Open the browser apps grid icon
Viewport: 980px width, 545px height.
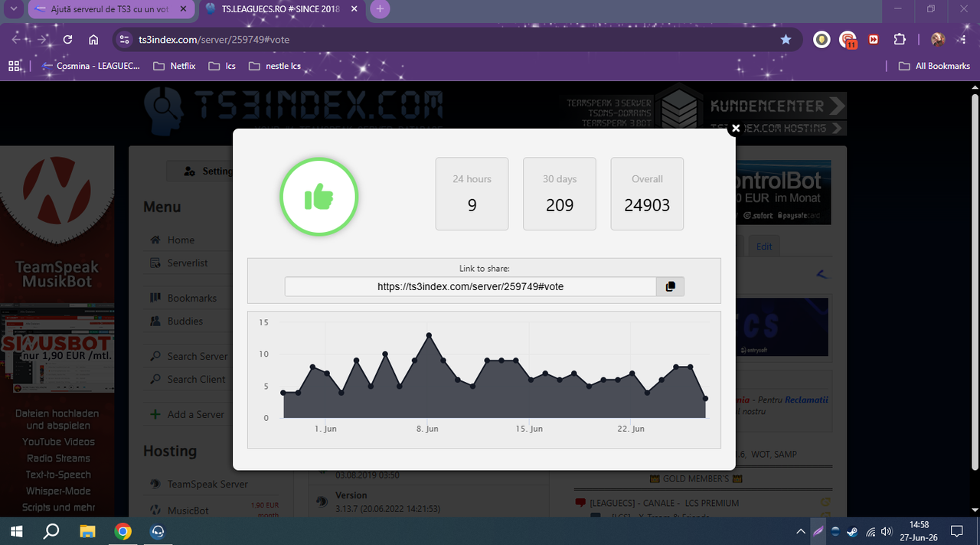click(x=14, y=66)
